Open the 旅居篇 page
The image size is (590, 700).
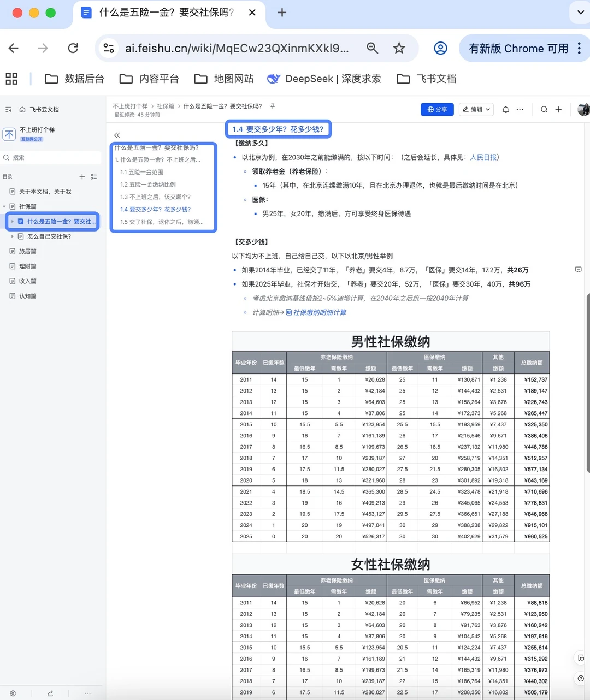click(28, 251)
